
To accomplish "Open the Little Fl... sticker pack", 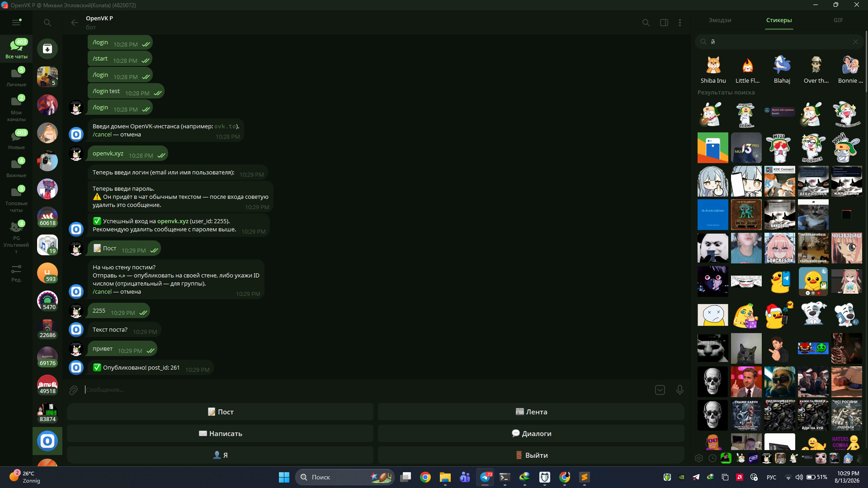I will point(748,70).
